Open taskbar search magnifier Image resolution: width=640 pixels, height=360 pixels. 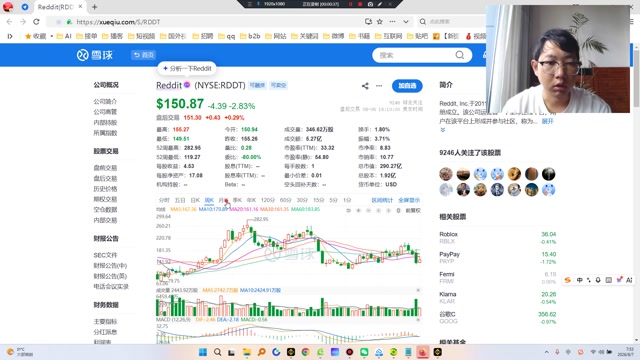pos(218,352)
